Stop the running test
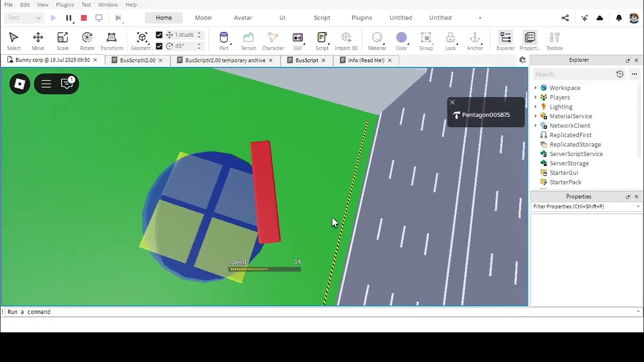This screenshot has width=644, height=362. pos(84,18)
